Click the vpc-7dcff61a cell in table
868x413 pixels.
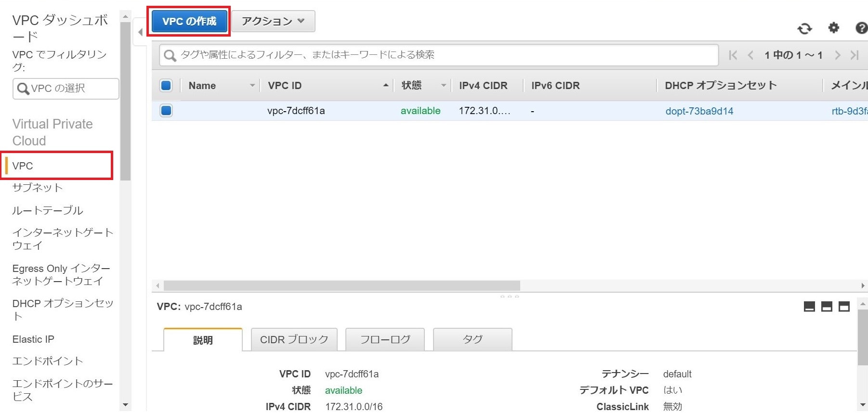[x=296, y=111]
